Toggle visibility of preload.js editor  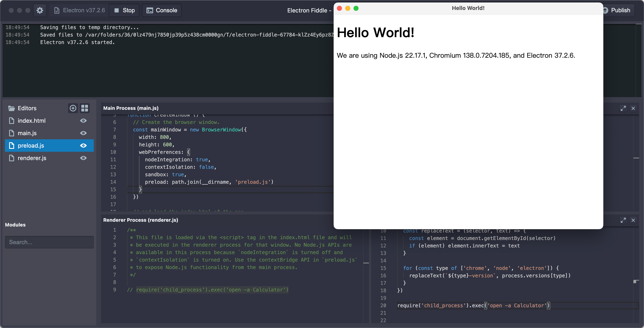pos(83,146)
